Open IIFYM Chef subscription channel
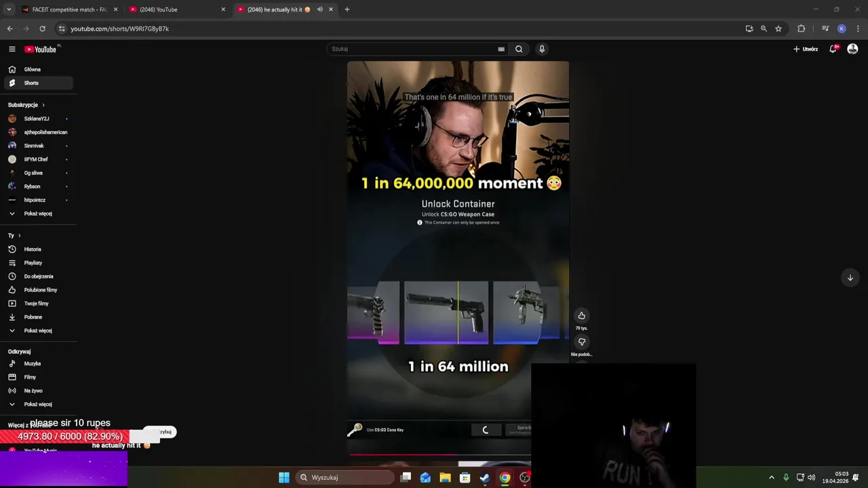This screenshot has width=868, height=488. 39,159
